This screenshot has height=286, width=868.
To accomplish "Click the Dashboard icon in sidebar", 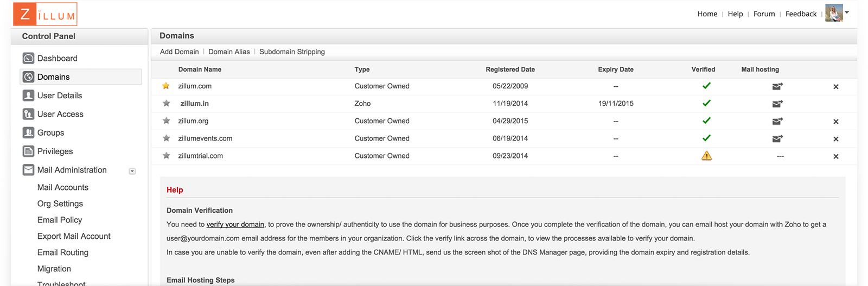I will coord(28,58).
